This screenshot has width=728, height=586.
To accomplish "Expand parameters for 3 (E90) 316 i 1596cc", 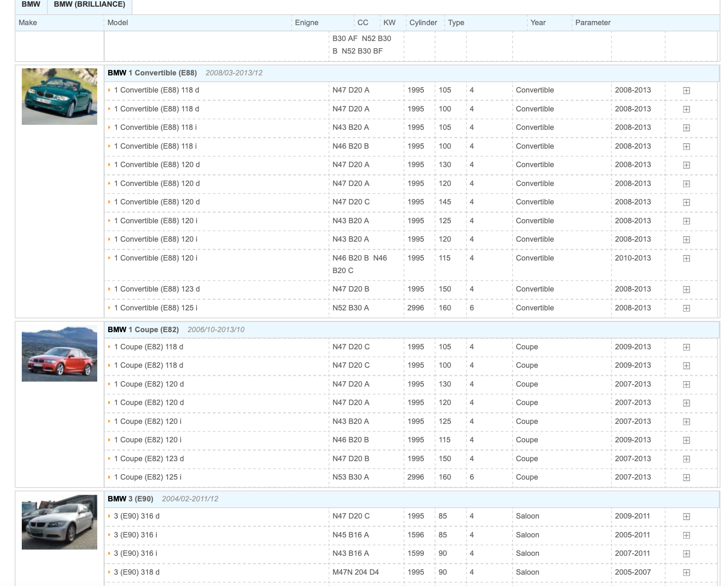I will [686, 535].
